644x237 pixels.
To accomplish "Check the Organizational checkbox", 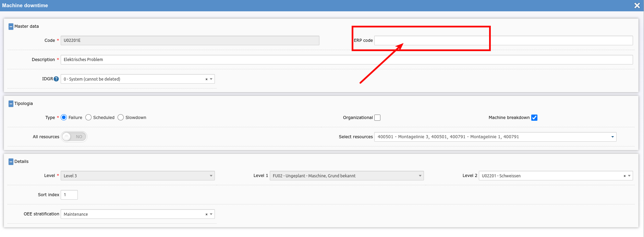I will point(377,118).
